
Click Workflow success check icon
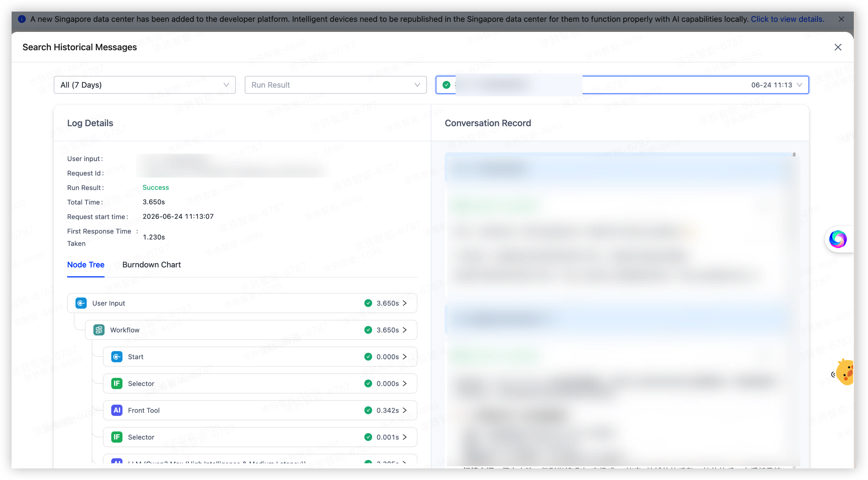[368, 330]
